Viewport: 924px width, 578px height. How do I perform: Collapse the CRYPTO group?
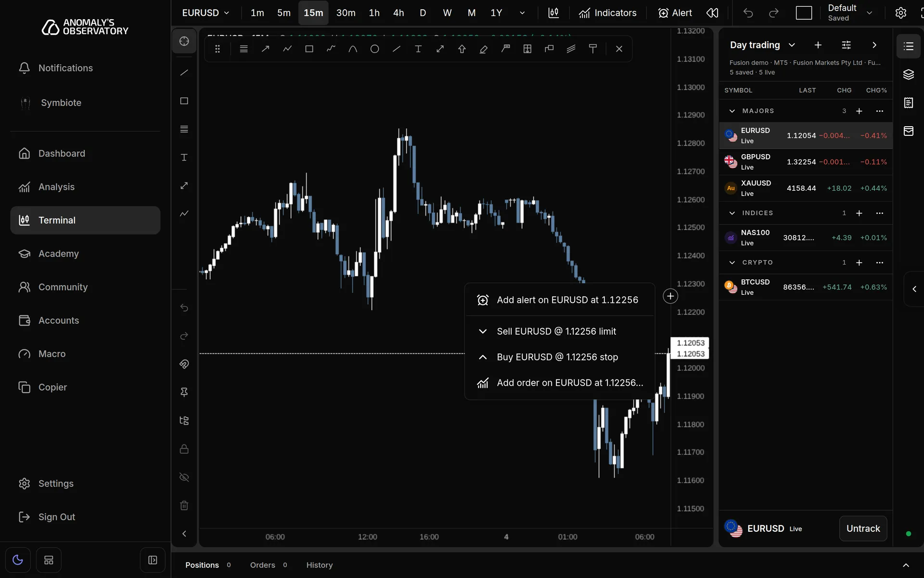pyautogui.click(x=732, y=263)
